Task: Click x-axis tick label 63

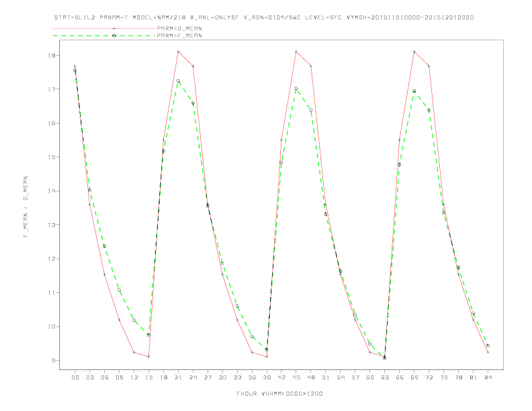Action: point(385,377)
